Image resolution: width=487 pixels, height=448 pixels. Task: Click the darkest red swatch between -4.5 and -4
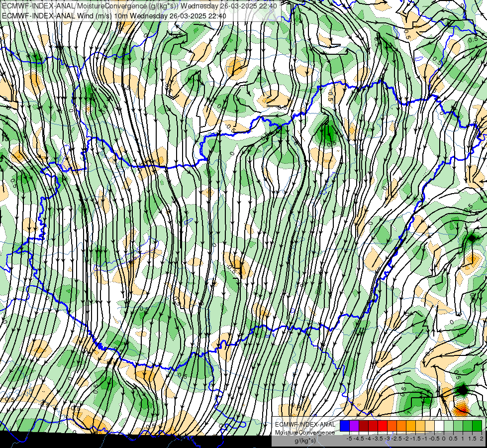pos(364,426)
